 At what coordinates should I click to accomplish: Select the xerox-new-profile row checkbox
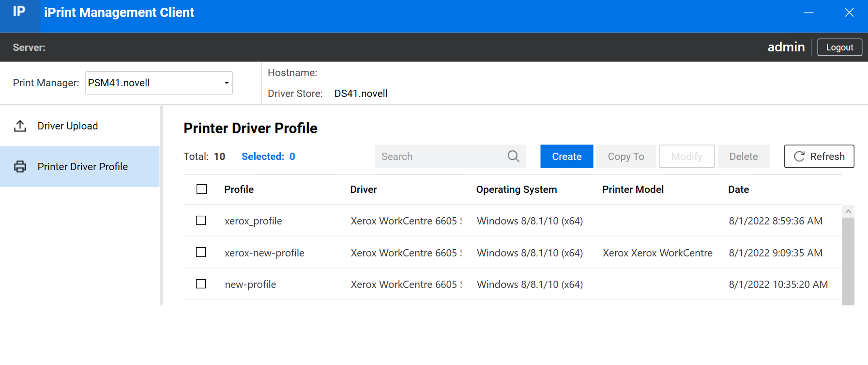click(201, 252)
